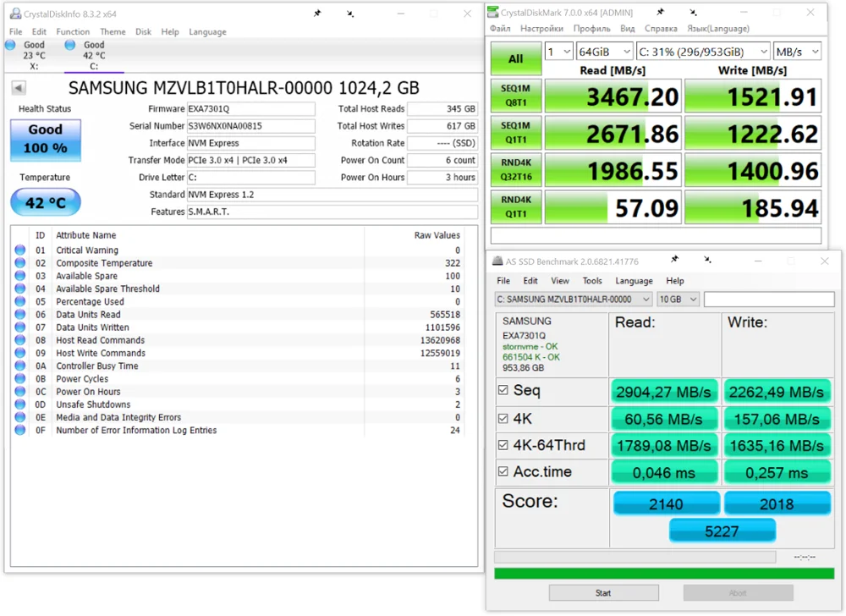Image resolution: width=846 pixels, height=616 pixels.
Task: Click the Critical Warning status indicator icon
Action: (20, 250)
